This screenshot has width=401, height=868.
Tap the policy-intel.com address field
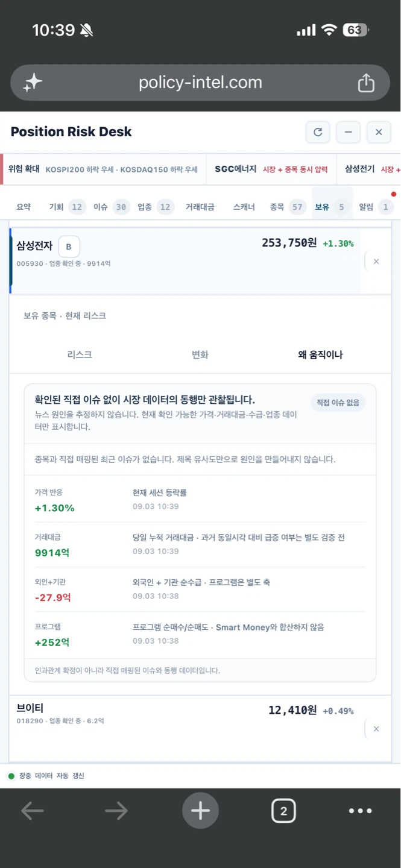(200, 83)
